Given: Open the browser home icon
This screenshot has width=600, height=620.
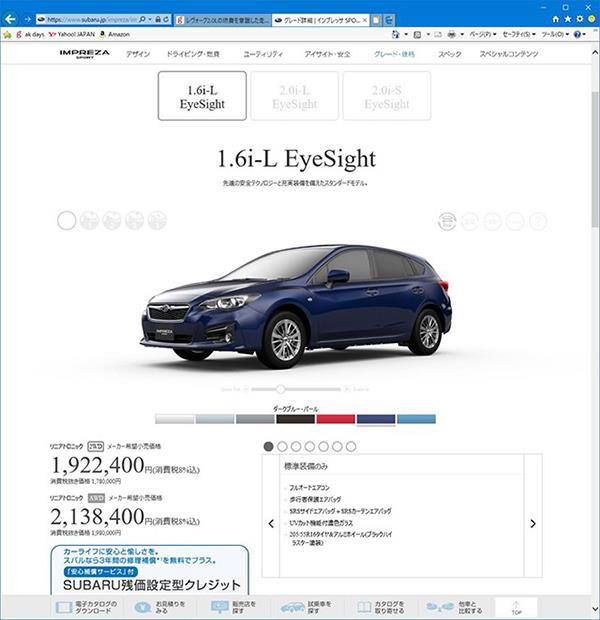Looking at the screenshot, I should 556,19.
